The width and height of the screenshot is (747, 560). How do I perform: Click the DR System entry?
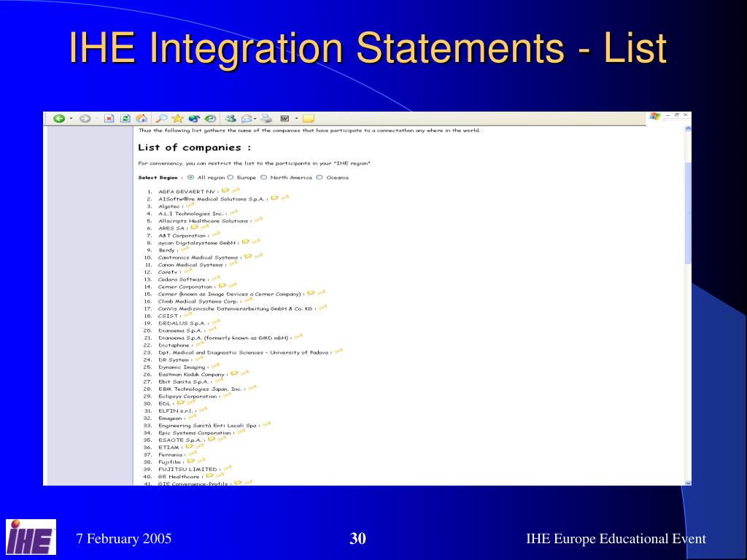[x=174, y=360]
